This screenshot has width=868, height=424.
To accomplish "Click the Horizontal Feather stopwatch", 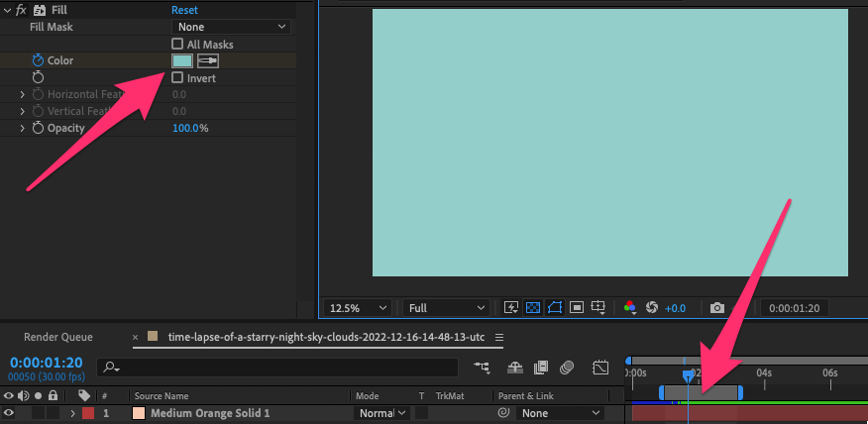I will coord(38,94).
